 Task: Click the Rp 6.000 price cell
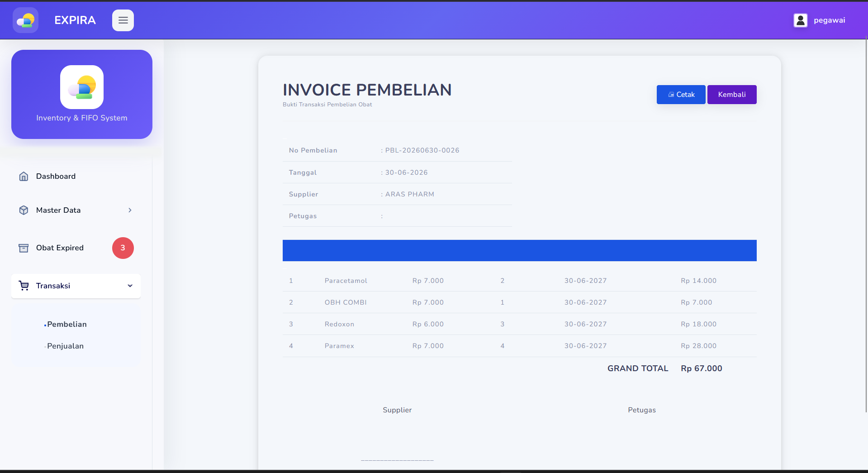(x=428, y=324)
